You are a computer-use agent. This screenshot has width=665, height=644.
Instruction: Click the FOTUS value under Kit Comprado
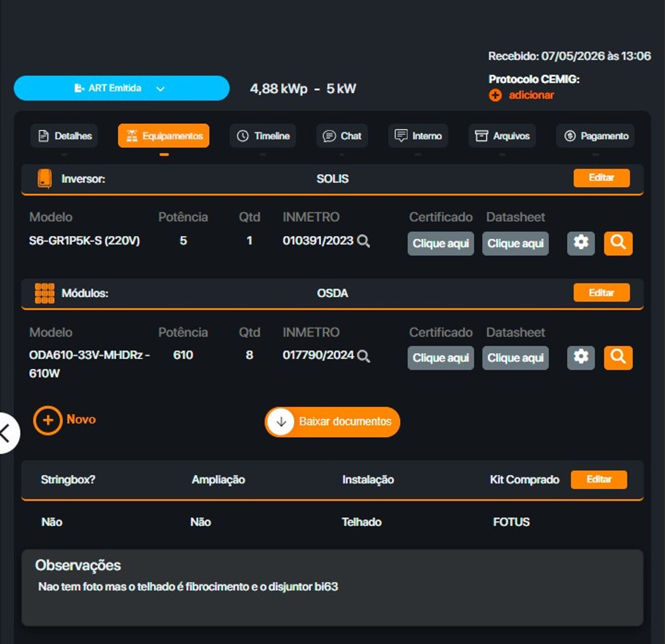point(511,522)
